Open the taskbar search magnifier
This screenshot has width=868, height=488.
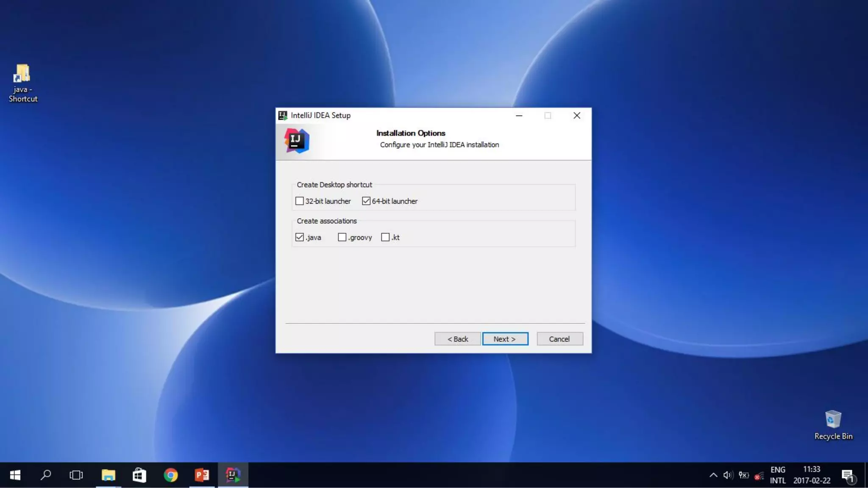point(46,475)
